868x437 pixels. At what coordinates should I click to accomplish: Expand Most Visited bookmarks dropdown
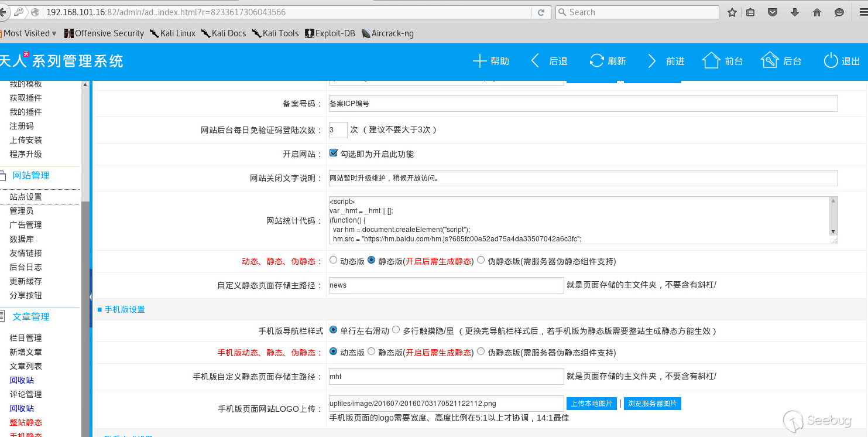pos(29,33)
